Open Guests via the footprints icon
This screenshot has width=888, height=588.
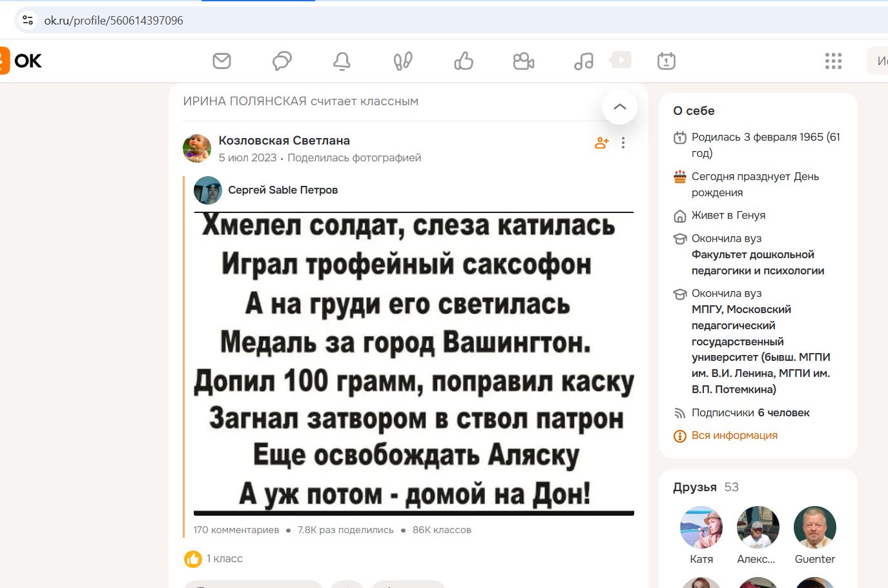[x=402, y=60]
